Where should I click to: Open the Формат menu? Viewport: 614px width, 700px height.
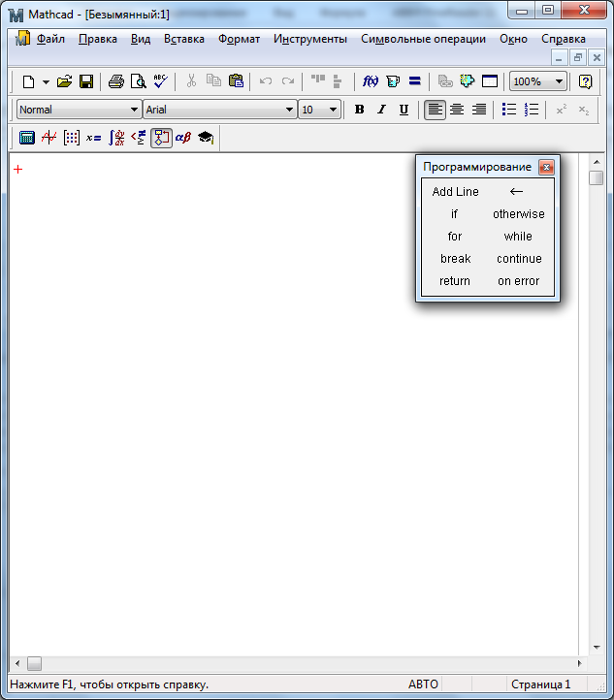click(x=239, y=39)
